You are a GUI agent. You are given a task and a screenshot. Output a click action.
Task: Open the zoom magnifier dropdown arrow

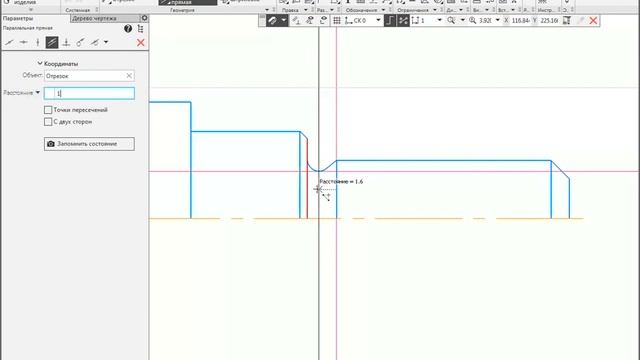(462, 20)
